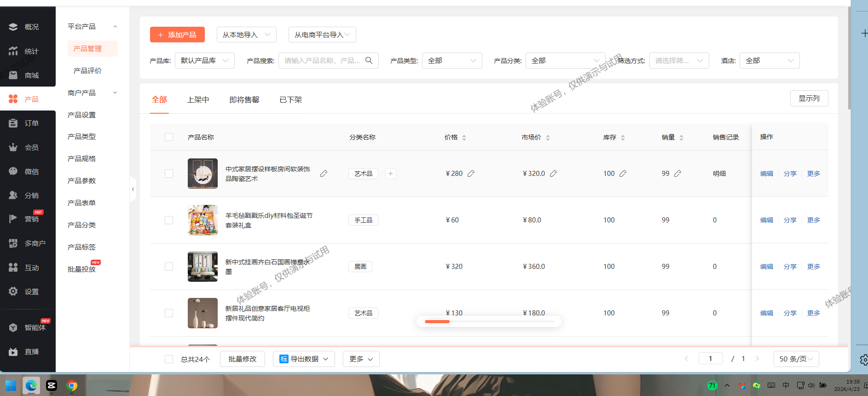Open the 产品分类 dropdown
Screen dimensions: 868x396
pyautogui.click(x=565, y=60)
